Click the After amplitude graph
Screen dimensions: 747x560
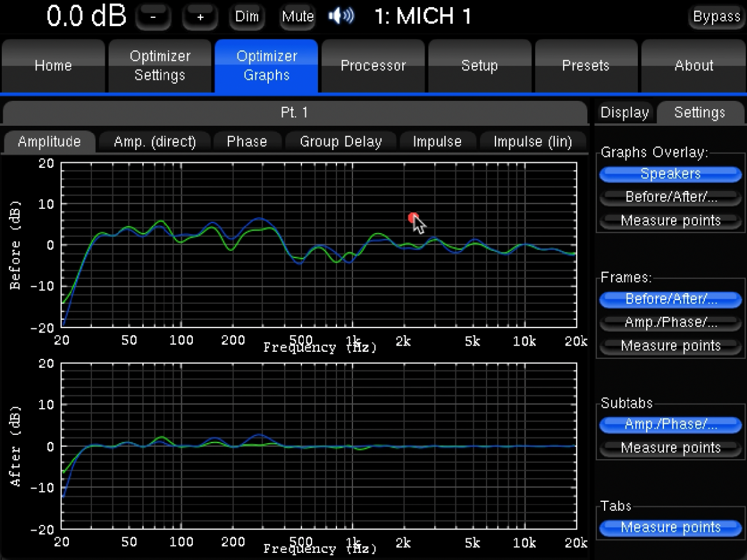319,446
